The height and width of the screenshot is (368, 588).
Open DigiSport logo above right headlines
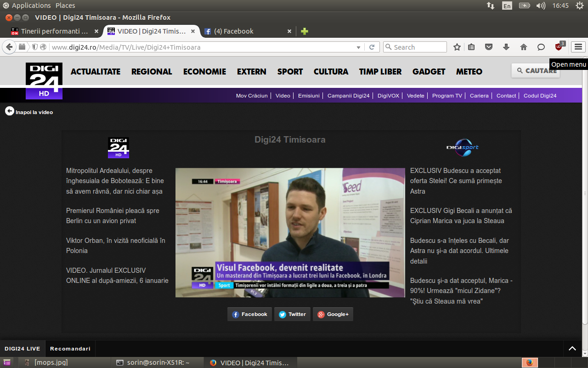tap(463, 147)
